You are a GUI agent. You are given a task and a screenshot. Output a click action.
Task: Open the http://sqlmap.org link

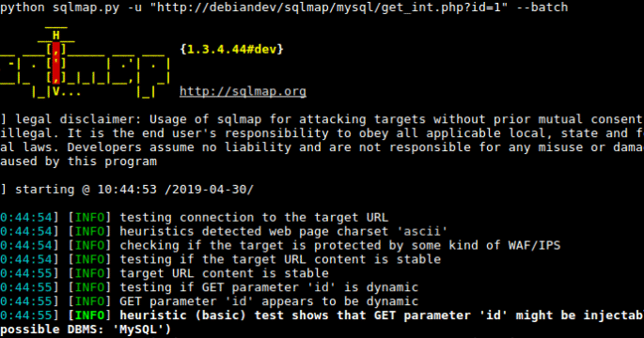[x=243, y=91]
